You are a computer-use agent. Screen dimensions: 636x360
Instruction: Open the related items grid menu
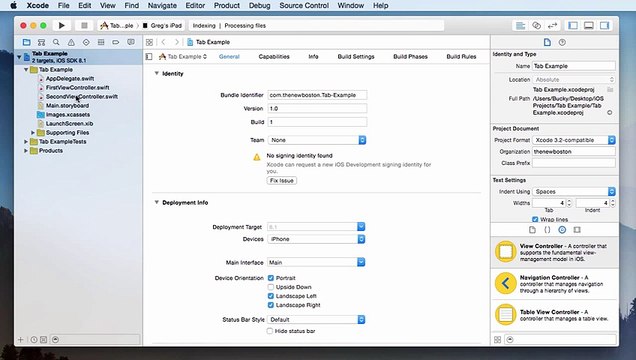[149, 42]
